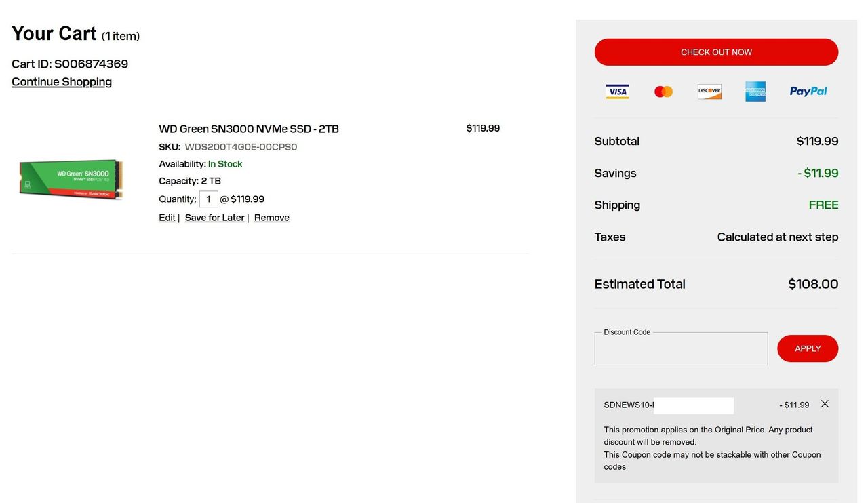Click the SKU number WDS200T4G0E-00CPS0
The image size is (868, 503).
(241, 147)
